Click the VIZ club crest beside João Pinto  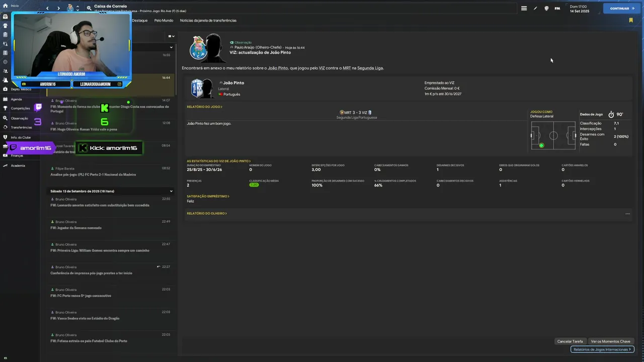196,88
